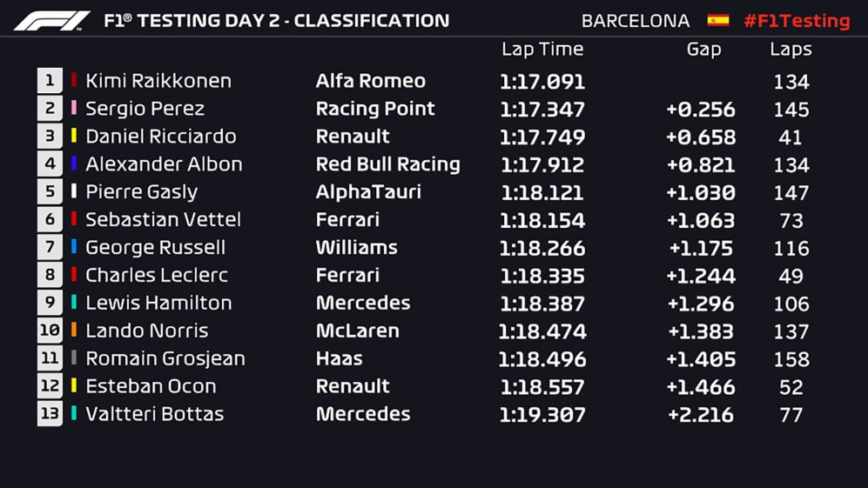
Task: Click the Lap Time column header
Action: (x=542, y=50)
